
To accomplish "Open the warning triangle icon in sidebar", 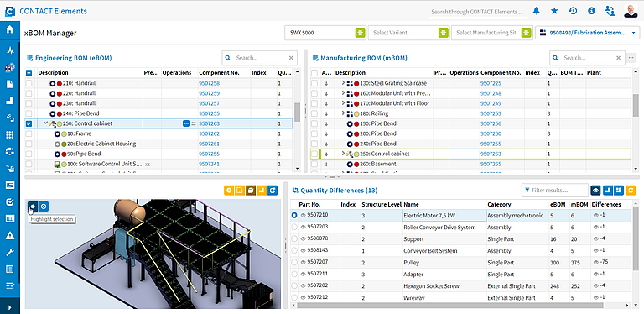I will (10, 235).
